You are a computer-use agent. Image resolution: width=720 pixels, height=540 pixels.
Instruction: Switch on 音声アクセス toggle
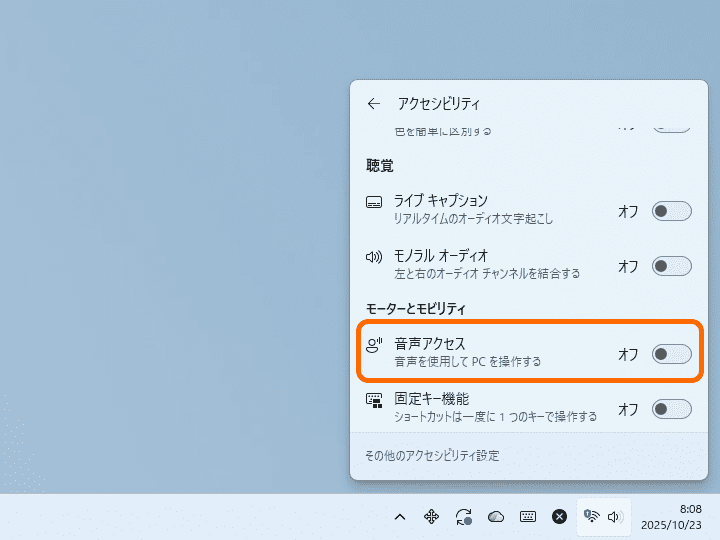[671, 354]
